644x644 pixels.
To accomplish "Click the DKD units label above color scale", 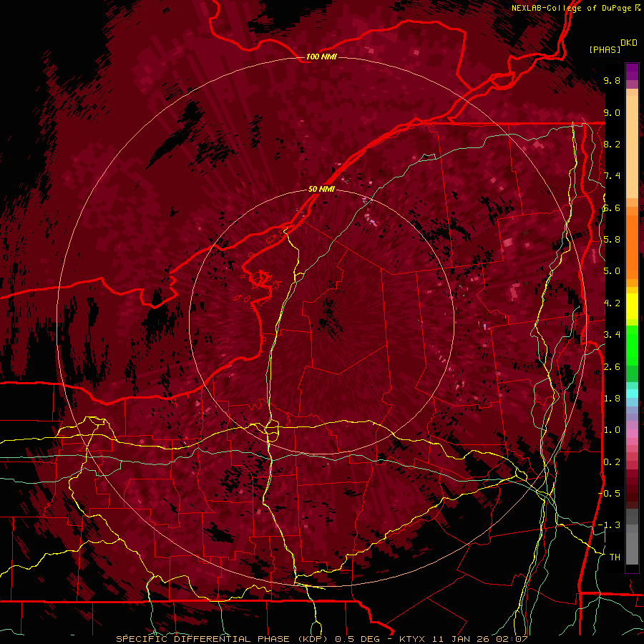I will click(x=628, y=43).
